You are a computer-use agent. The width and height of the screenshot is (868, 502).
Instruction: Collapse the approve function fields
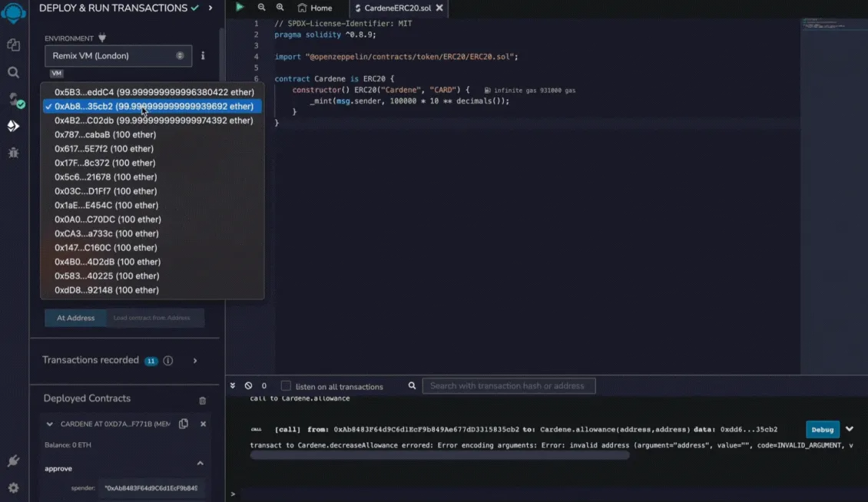[x=200, y=464]
